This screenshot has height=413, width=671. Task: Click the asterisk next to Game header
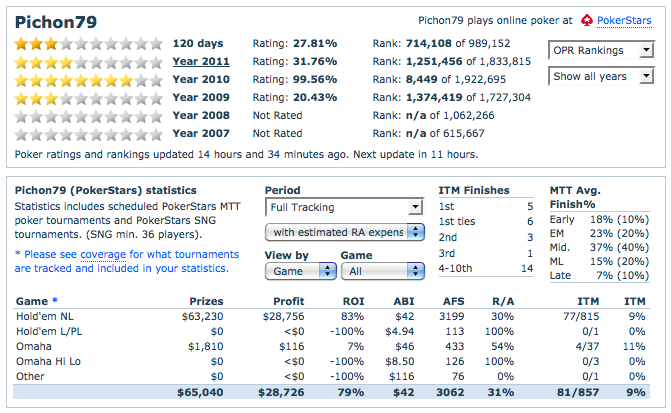54,300
